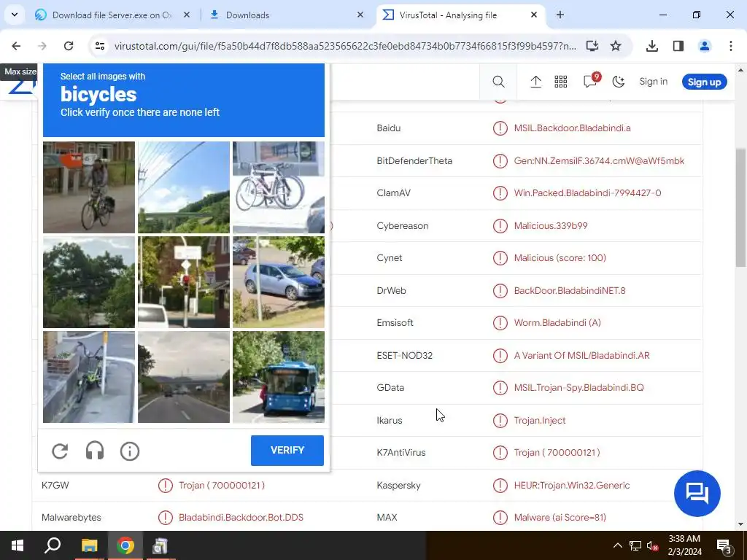Screen dimensions: 747x560
Task: Show hidden system tray icons
Action: click(617, 545)
